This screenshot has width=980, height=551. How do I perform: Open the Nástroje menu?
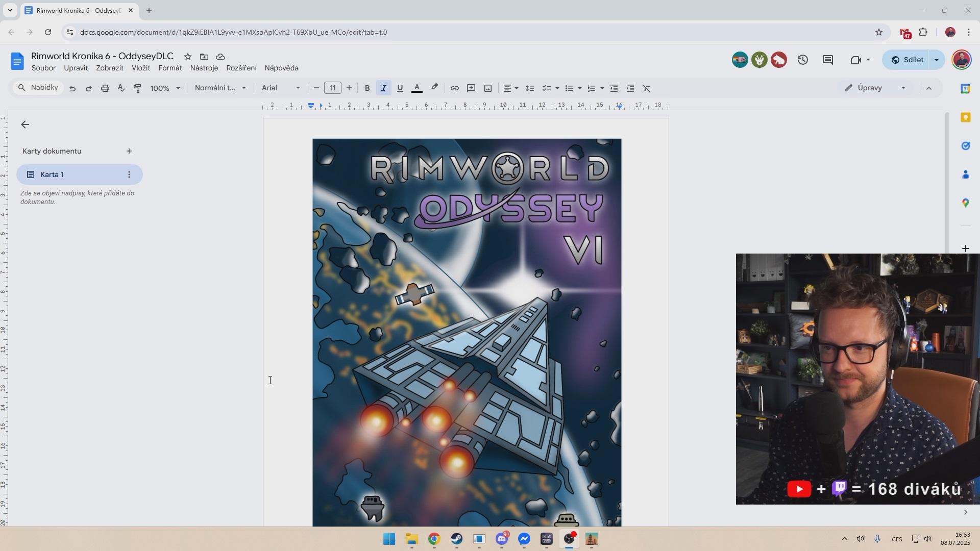click(204, 68)
